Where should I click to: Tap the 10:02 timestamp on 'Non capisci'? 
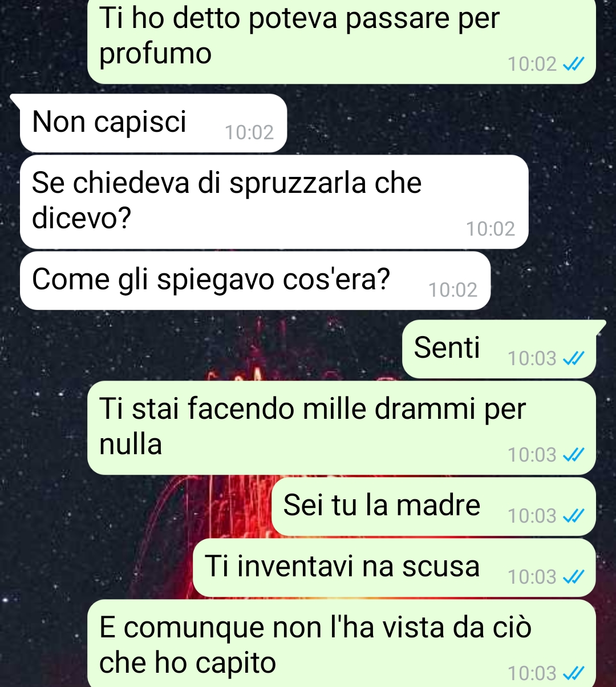click(249, 132)
